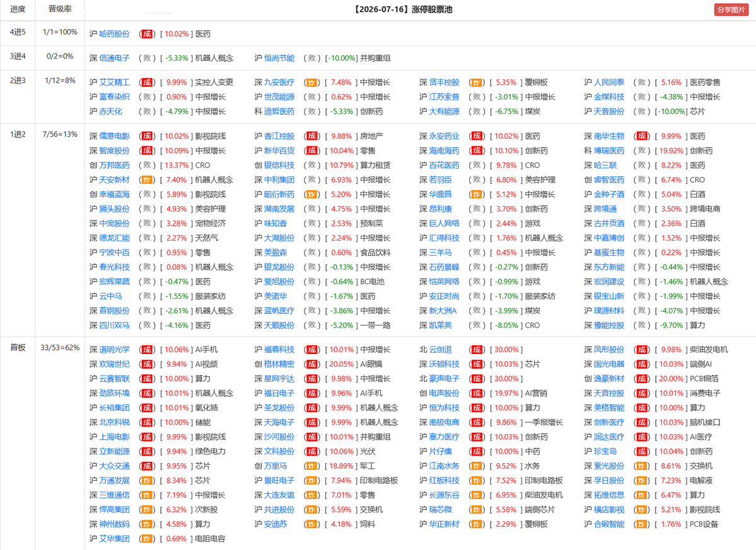Open the 福蓉科技 stock link
The width and height of the screenshot is (756, 550).
279,350
